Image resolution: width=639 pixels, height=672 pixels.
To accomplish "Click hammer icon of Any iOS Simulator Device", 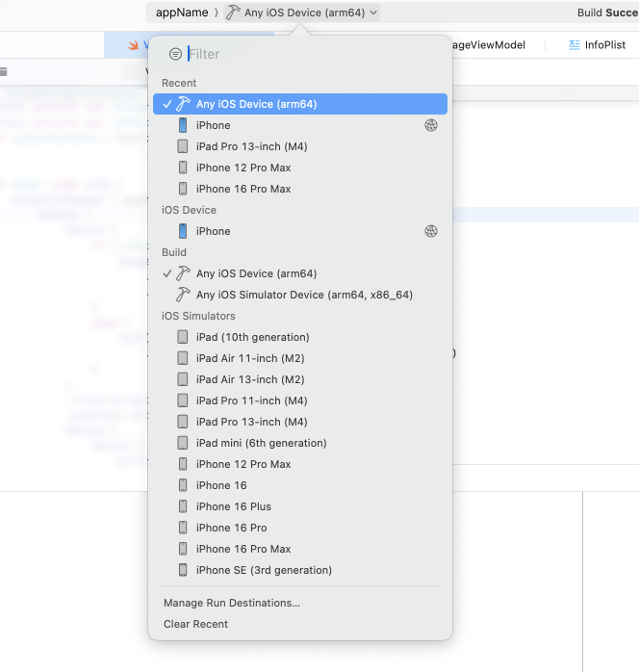I will click(183, 295).
